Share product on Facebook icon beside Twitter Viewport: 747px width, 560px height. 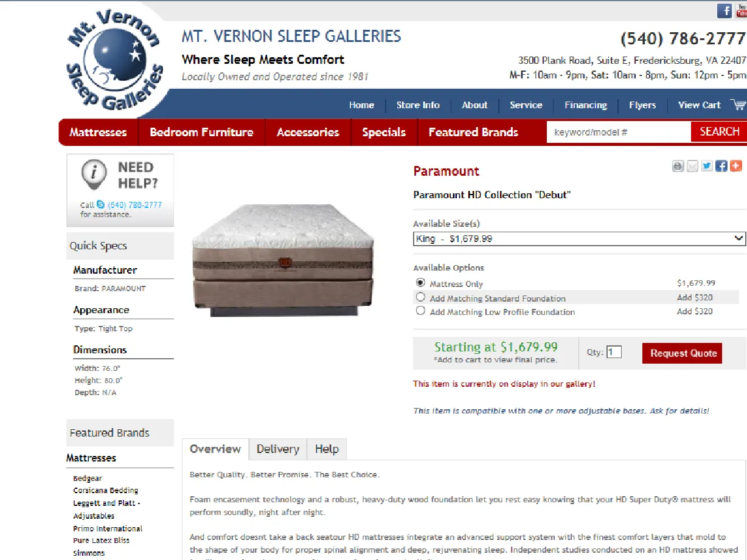721,166
